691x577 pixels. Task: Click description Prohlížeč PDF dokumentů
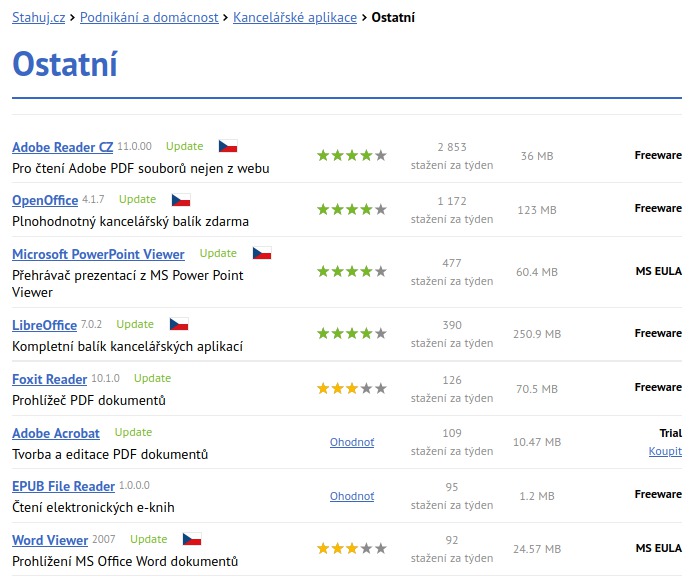[x=89, y=400]
